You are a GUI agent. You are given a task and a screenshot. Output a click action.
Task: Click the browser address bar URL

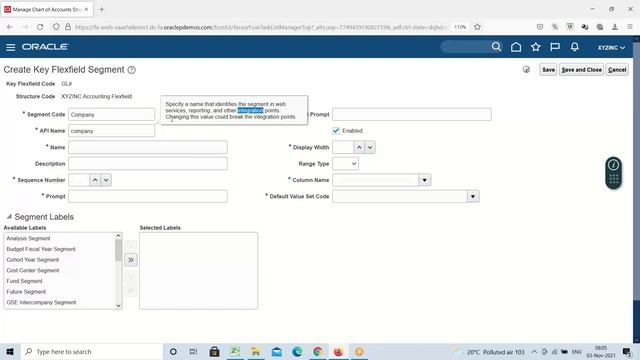click(x=261, y=27)
